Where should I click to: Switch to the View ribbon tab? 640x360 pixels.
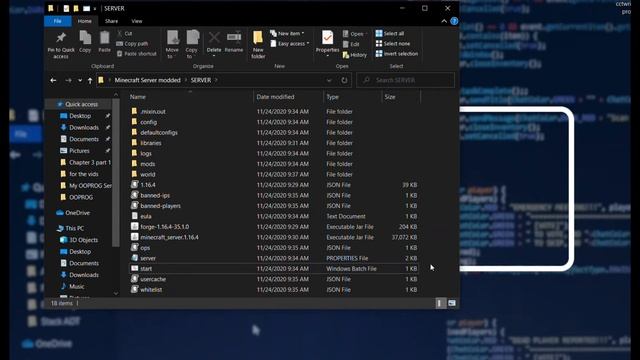click(137, 21)
